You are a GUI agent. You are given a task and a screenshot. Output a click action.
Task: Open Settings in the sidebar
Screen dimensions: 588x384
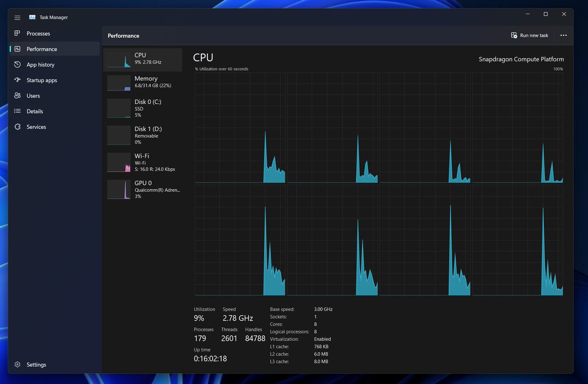tap(54, 365)
